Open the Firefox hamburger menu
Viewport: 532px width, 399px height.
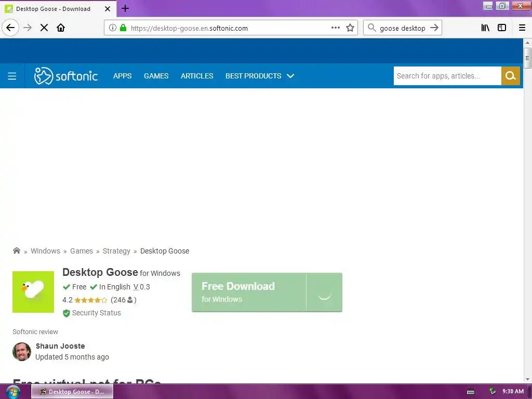(x=522, y=28)
